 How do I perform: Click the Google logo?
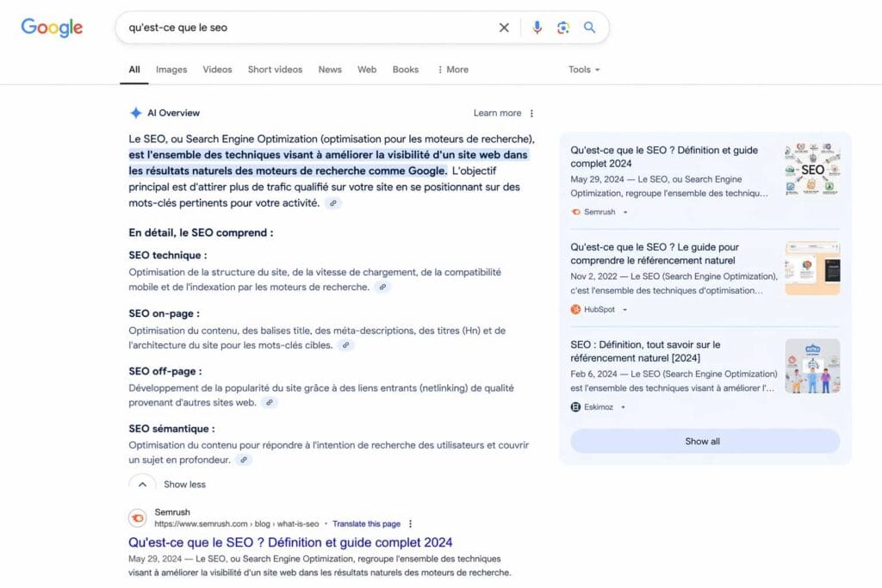click(52, 27)
